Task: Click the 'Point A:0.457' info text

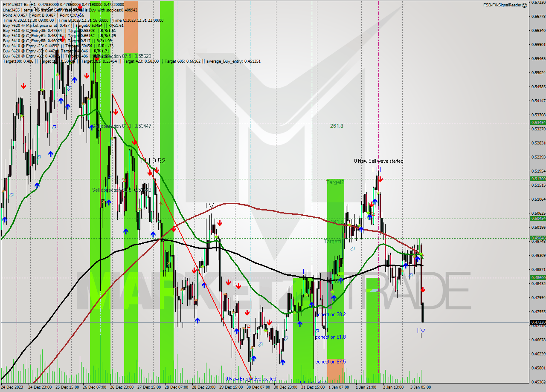Action: [15, 15]
